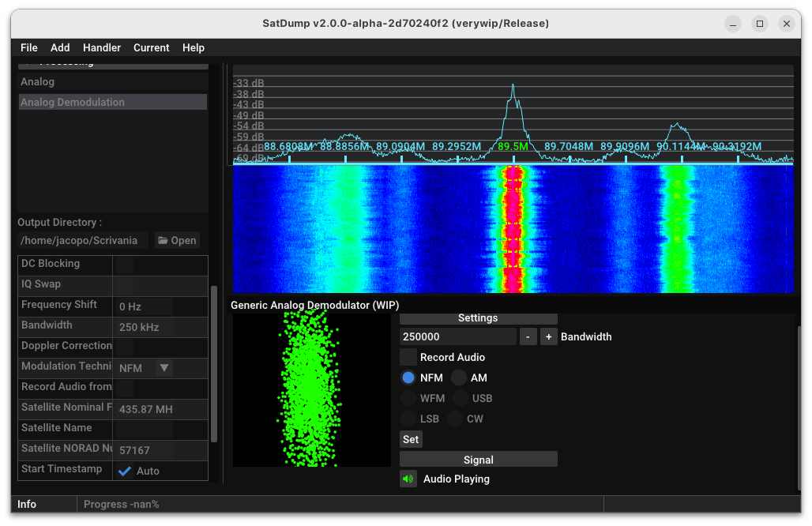Select the NFM radio button

pos(408,378)
